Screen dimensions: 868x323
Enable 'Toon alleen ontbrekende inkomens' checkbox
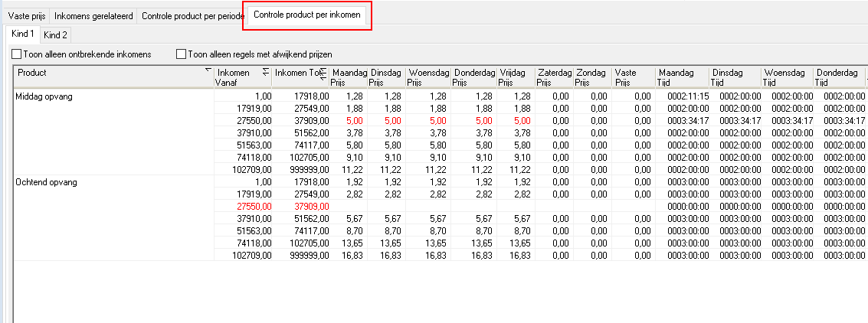coord(17,54)
